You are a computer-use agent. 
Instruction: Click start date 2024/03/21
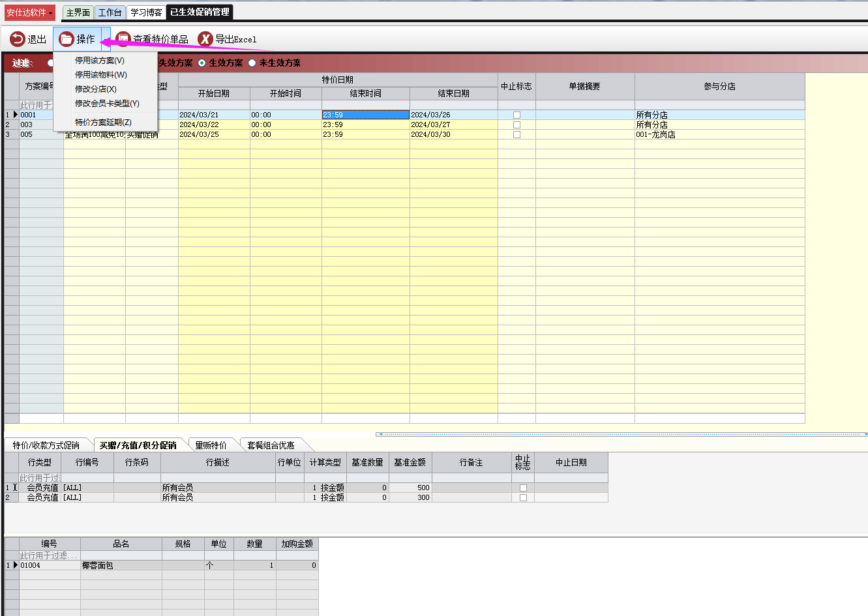tap(214, 115)
